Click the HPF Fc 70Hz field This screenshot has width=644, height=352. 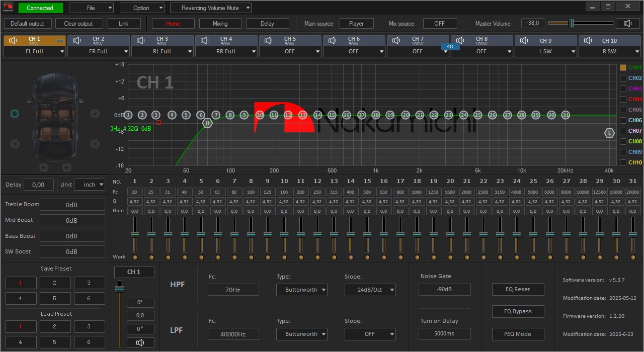233,290
